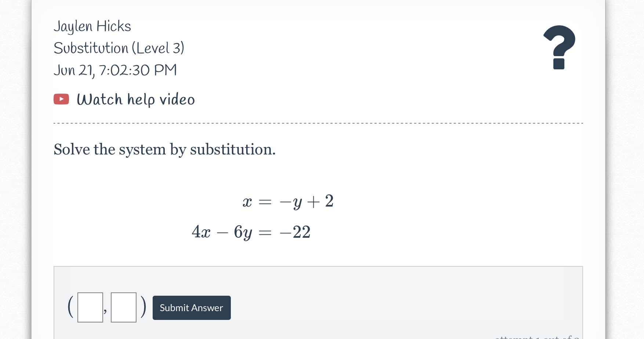Image resolution: width=644 pixels, height=339 pixels.
Task: Click the student name Jaylen Hicks
Action: tap(92, 26)
